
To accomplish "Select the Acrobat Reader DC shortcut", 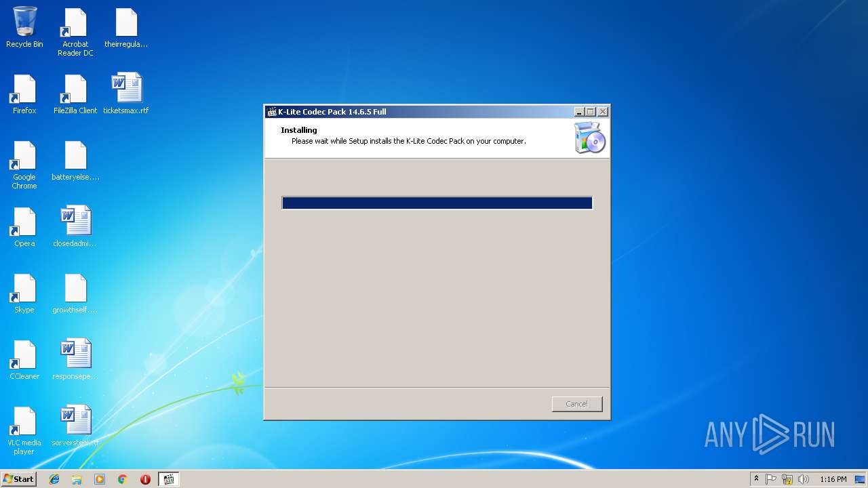I will coord(75,32).
